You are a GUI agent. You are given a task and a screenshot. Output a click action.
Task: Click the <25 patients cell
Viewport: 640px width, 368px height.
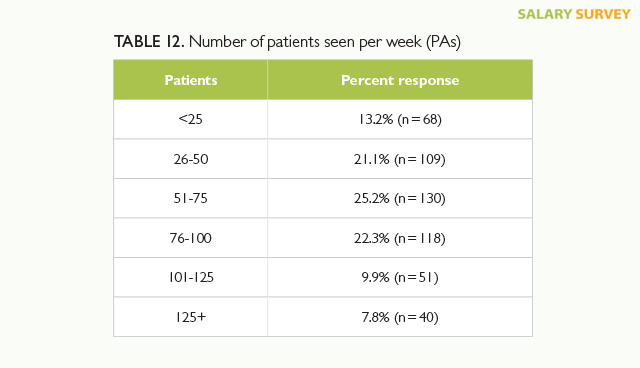[x=191, y=119]
